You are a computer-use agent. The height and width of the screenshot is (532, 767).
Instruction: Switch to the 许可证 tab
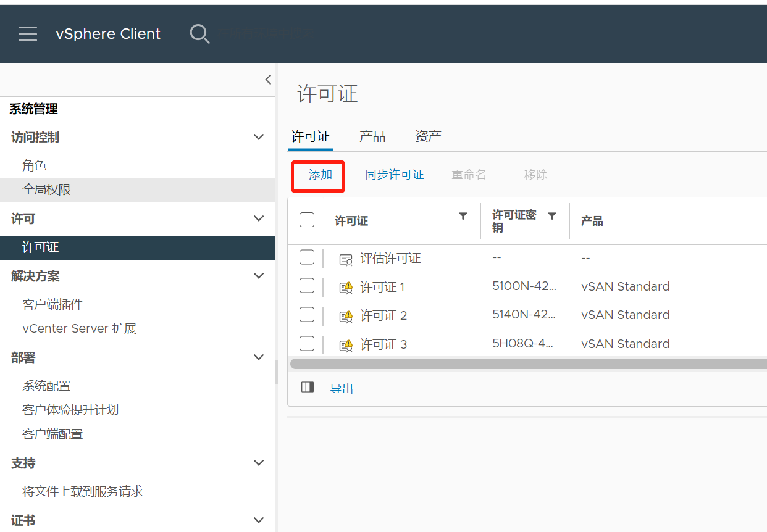pyautogui.click(x=311, y=136)
